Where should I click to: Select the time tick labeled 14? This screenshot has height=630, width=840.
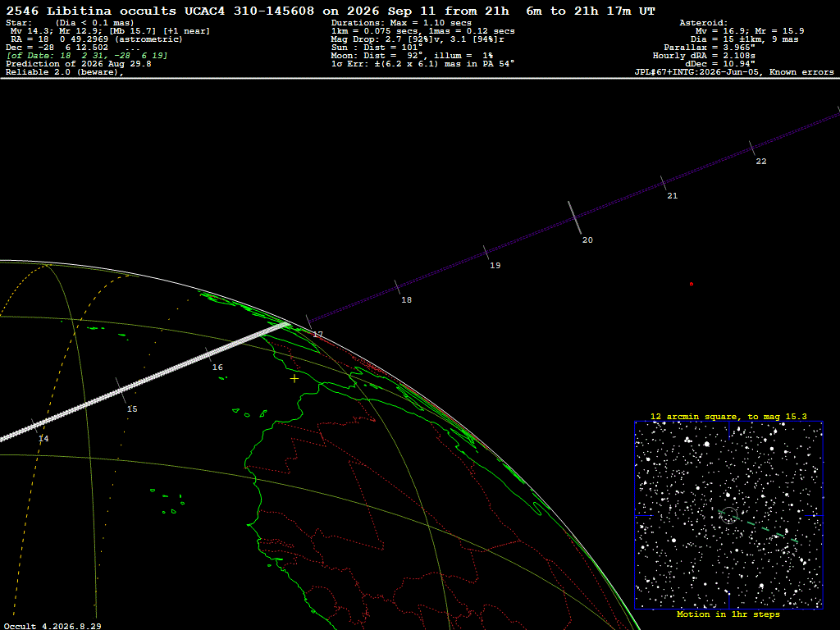point(43,439)
